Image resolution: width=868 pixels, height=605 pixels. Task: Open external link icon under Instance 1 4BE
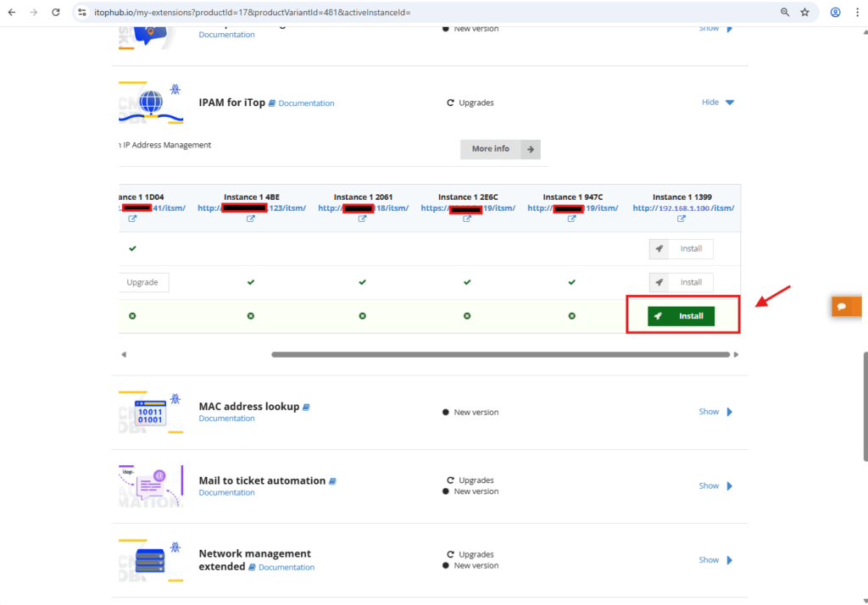[x=251, y=219]
